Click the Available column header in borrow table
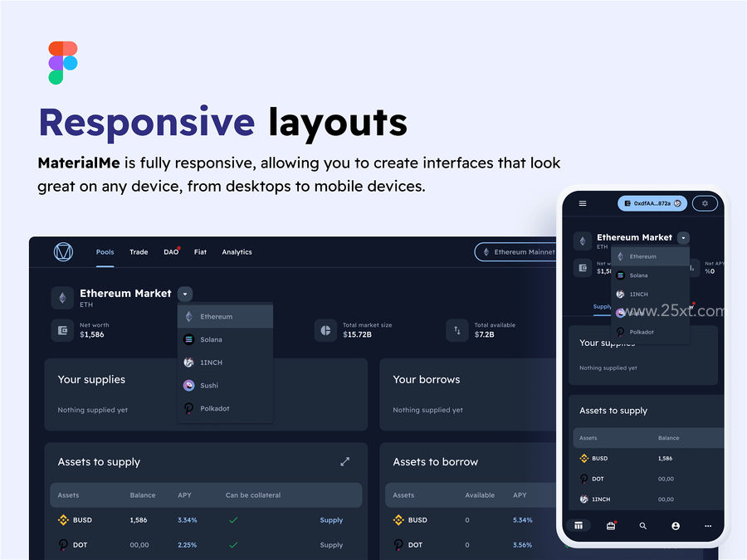 point(480,495)
